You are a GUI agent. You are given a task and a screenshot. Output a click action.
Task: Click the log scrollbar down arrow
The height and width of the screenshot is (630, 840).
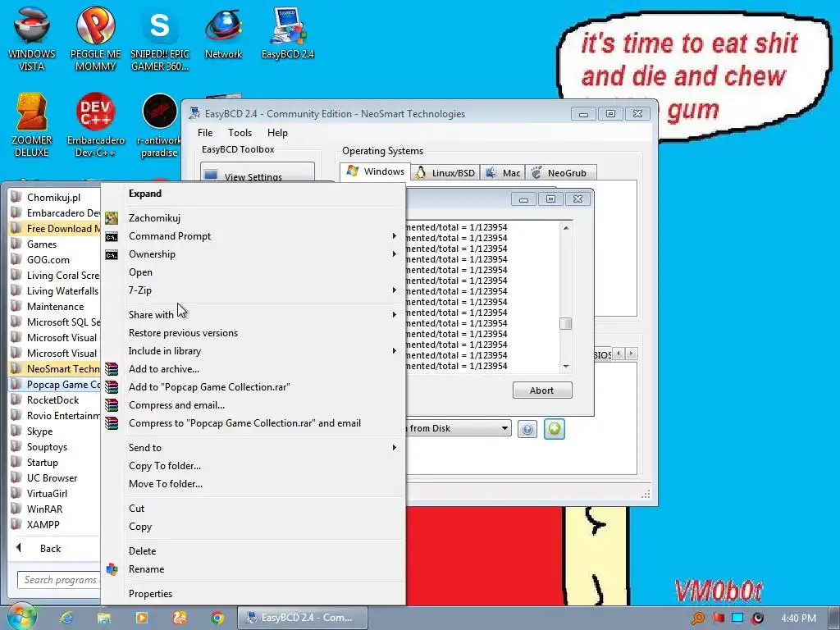coord(566,367)
